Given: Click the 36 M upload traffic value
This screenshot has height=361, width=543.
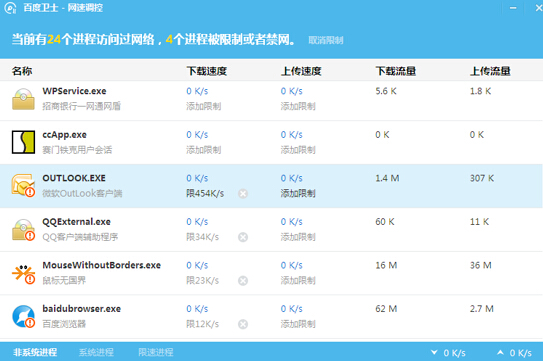Looking at the screenshot, I should click(x=481, y=265).
